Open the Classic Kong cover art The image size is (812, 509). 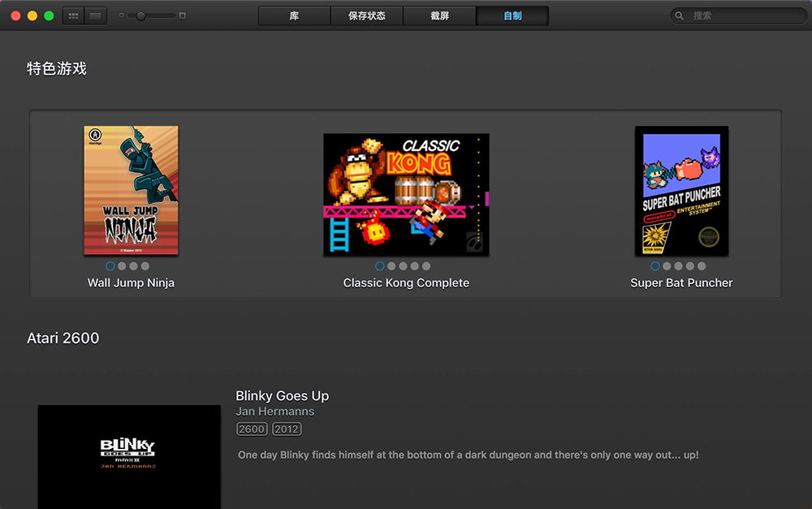406,195
